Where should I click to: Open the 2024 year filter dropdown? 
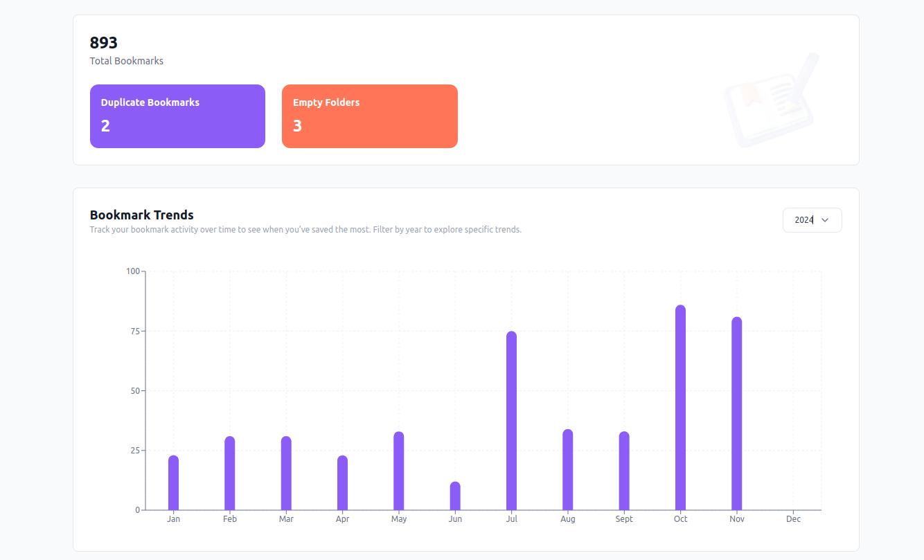tap(812, 220)
